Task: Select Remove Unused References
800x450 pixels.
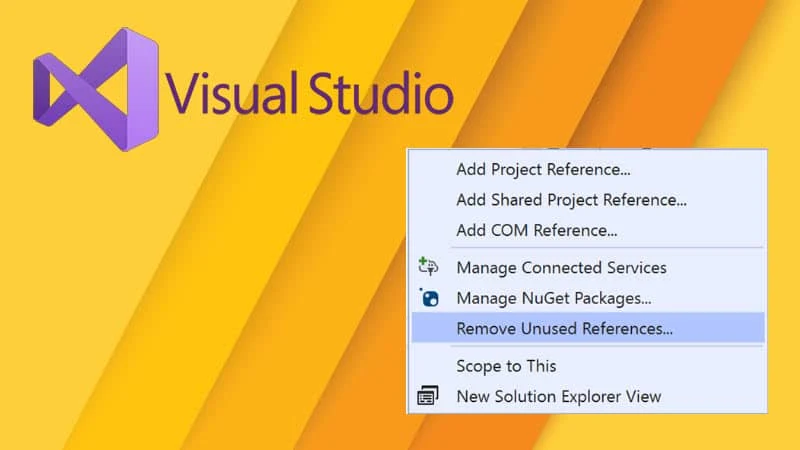Action: coord(588,328)
